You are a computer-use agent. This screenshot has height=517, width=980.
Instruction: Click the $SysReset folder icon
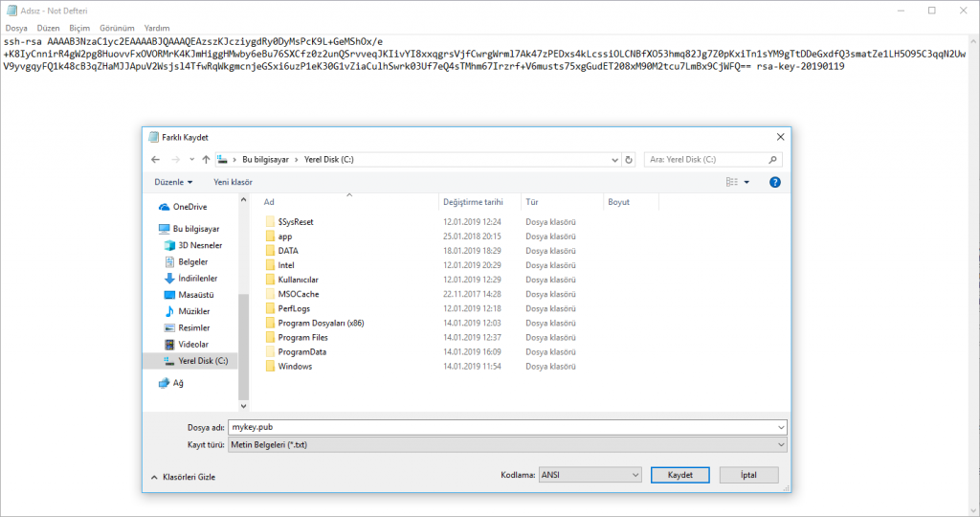270,222
